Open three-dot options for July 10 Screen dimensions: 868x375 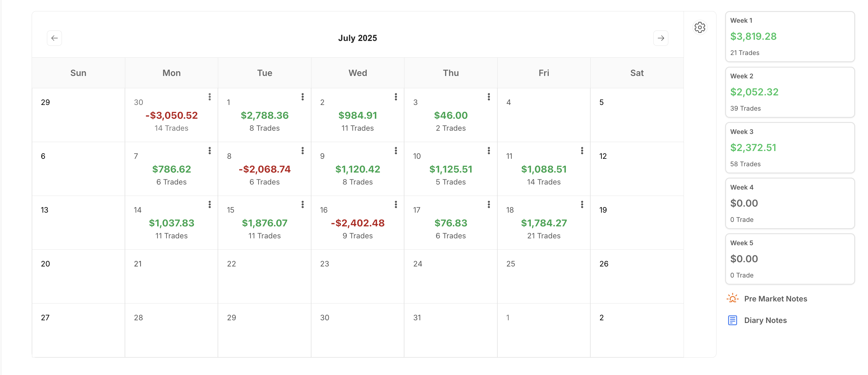pyautogui.click(x=489, y=151)
